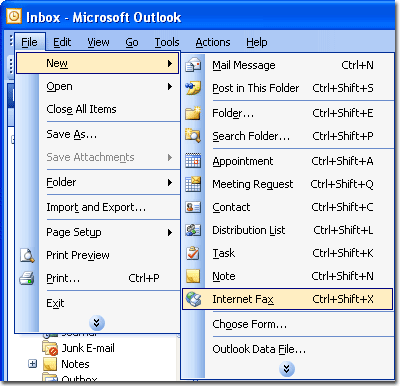Viewport: 400px width, 386px height.
Task: Select Outlook Data File...
Action: [x=288, y=349]
